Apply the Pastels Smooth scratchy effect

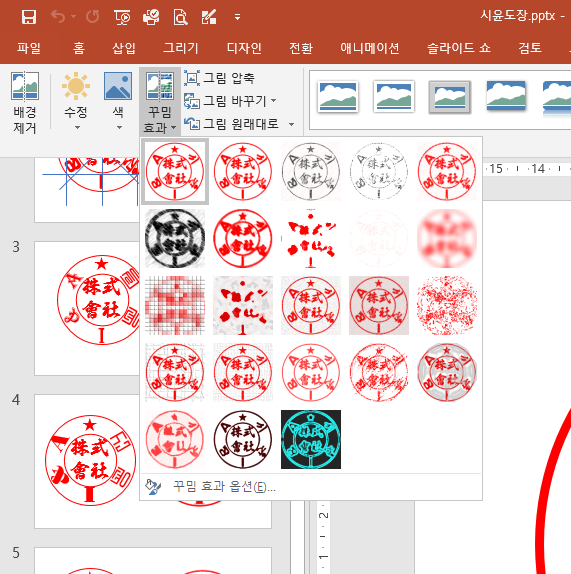(x=379, y=372)
